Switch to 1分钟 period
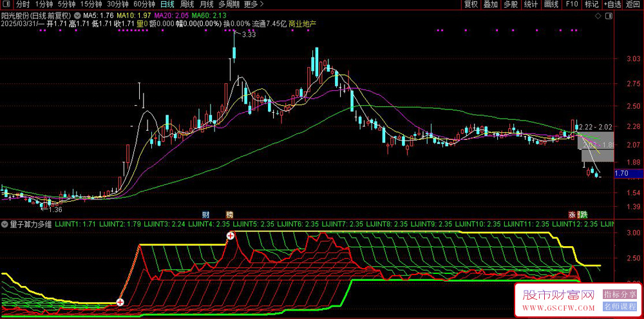Viewport: 644px width, 319px height. (43, 5)
